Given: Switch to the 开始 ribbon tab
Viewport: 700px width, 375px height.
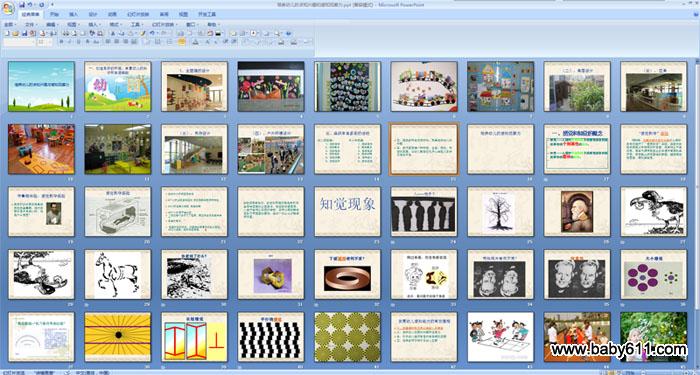Looking at the screenshot, I should 54,14.
